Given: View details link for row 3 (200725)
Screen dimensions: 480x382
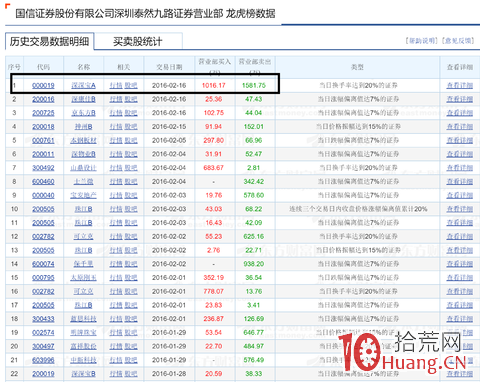Looking at the screenshot, I should 460,113.
